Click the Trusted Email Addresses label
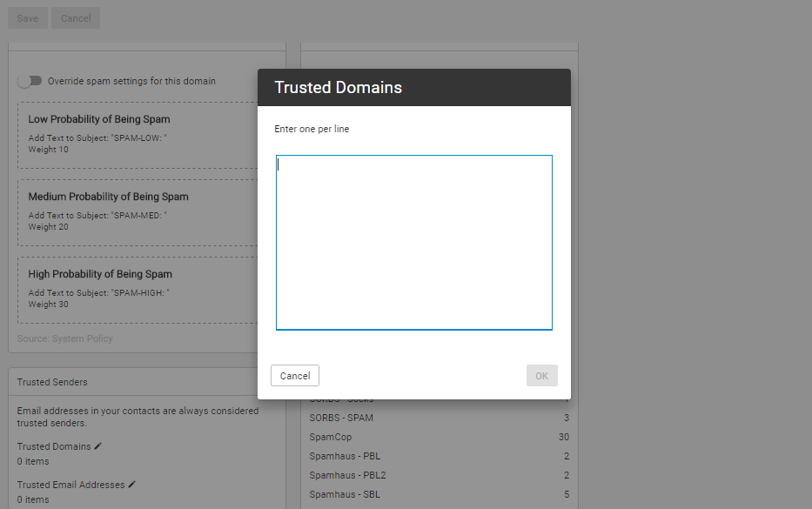The height and width of the screenshot is (509, 812). click(70, 485)
